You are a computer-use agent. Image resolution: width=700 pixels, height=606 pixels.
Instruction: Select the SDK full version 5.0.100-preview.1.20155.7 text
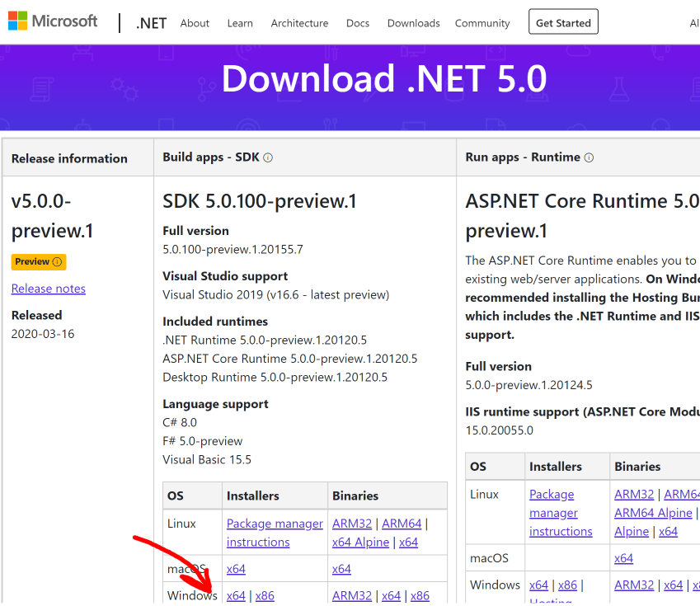coord(233,249)
